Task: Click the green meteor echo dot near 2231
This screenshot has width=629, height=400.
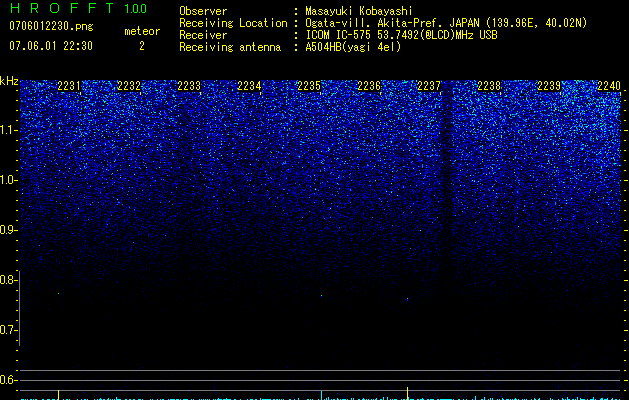Action: (x=59, y=294)
